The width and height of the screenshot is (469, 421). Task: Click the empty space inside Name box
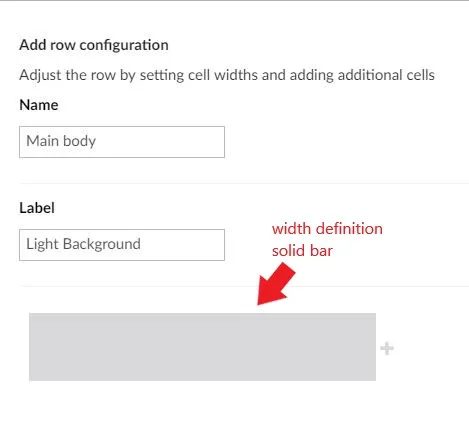pyautogui.click(x=160, y=142)
